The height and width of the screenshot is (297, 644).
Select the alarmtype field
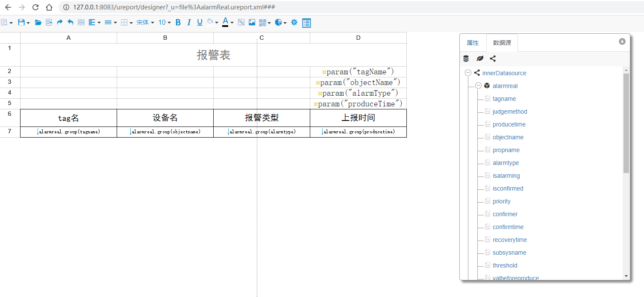(506, 163)
